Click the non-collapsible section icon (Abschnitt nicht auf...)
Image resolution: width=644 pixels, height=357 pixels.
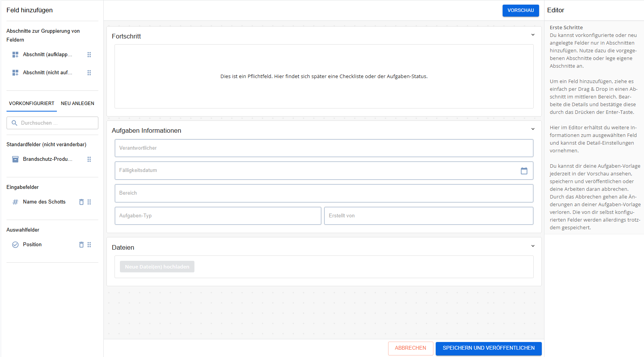point(15,73)
